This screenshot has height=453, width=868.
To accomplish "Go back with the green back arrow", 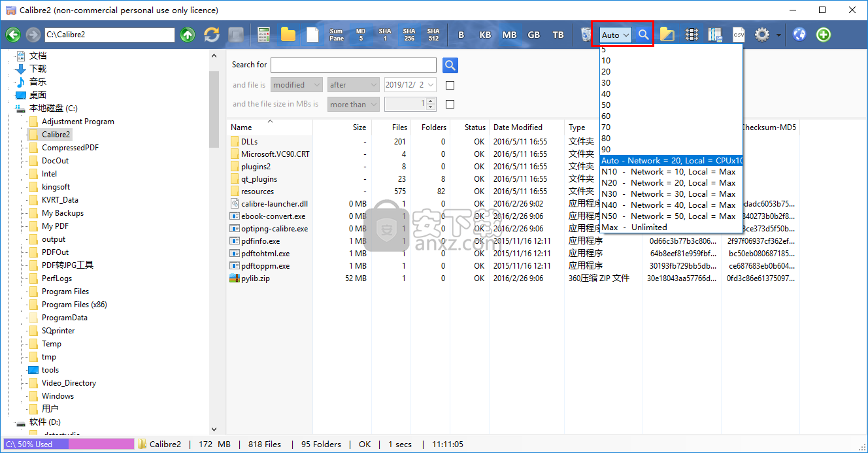I will [x=13, y=35].
